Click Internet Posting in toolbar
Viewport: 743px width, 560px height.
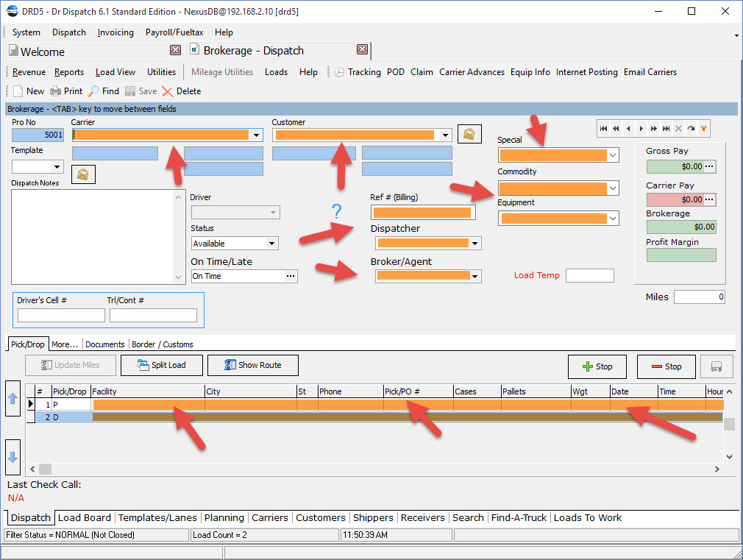pyautogui.click(x=586, y=72)
